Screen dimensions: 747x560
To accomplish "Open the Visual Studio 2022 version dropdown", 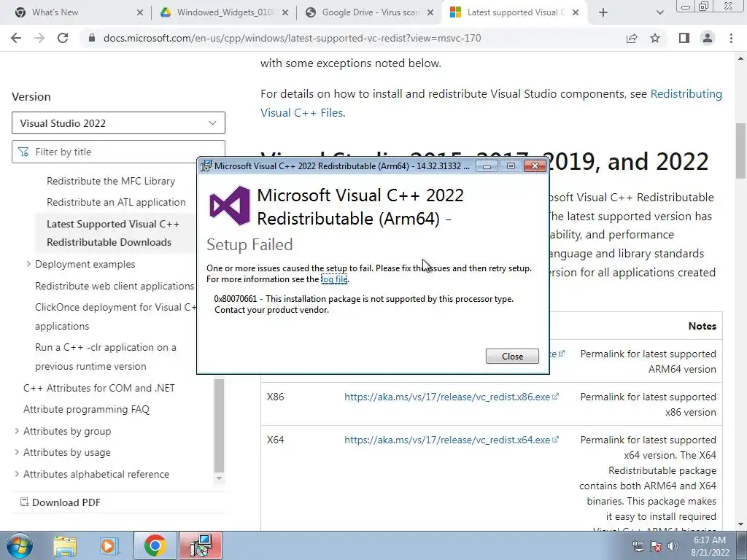I will point(118,122).
